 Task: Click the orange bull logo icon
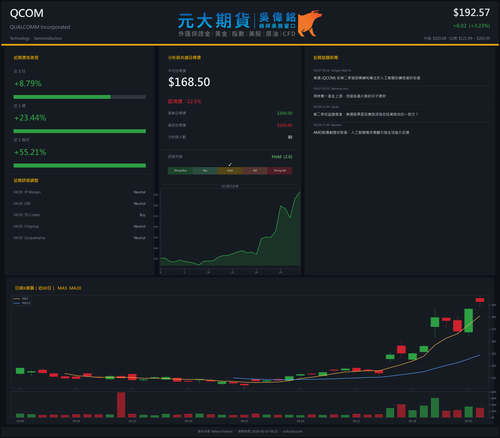point(310,23)
